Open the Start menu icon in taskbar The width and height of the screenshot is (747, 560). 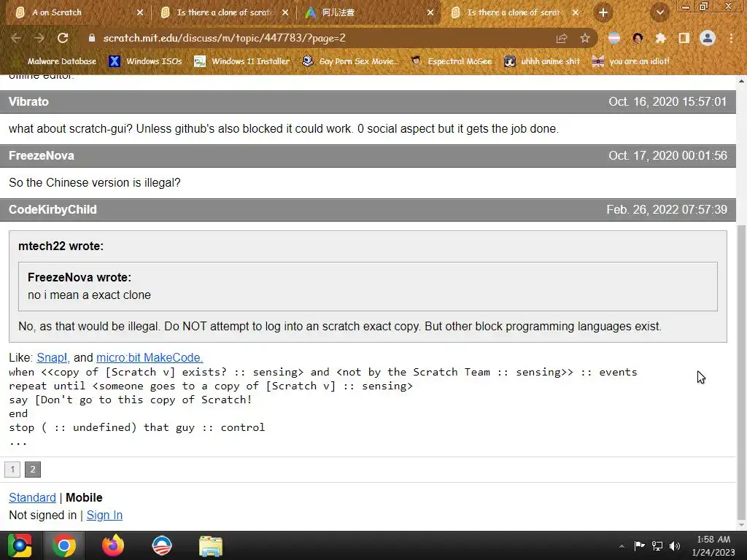click(20, 545)
